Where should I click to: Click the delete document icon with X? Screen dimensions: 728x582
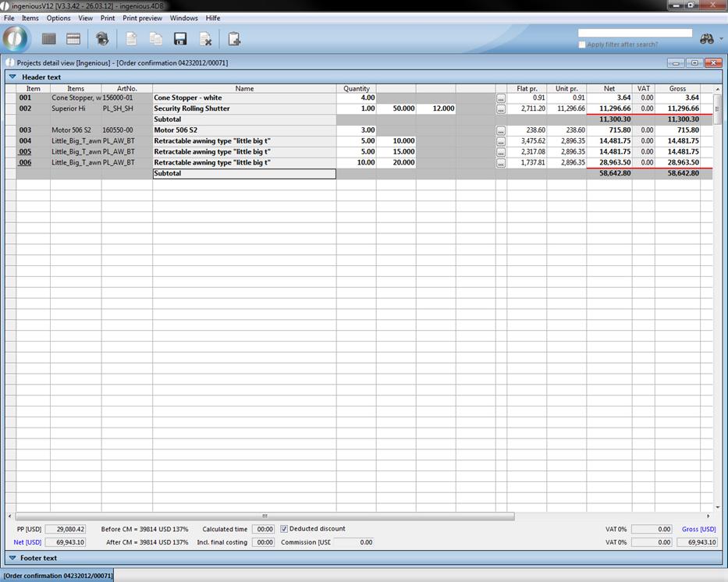pos(205,39)
